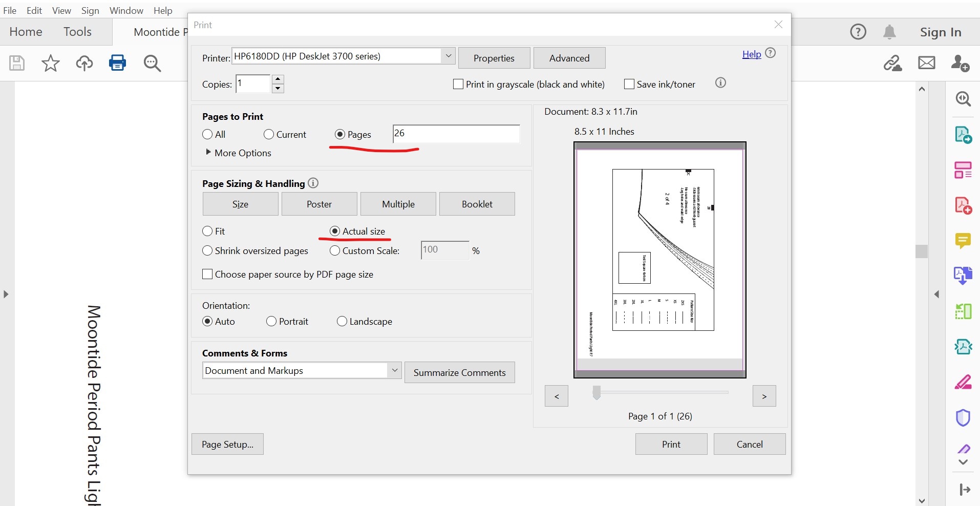Select the Portrait orientation radio button
Image resolution: width=980 pixels, height=506 pixels.
271,322
